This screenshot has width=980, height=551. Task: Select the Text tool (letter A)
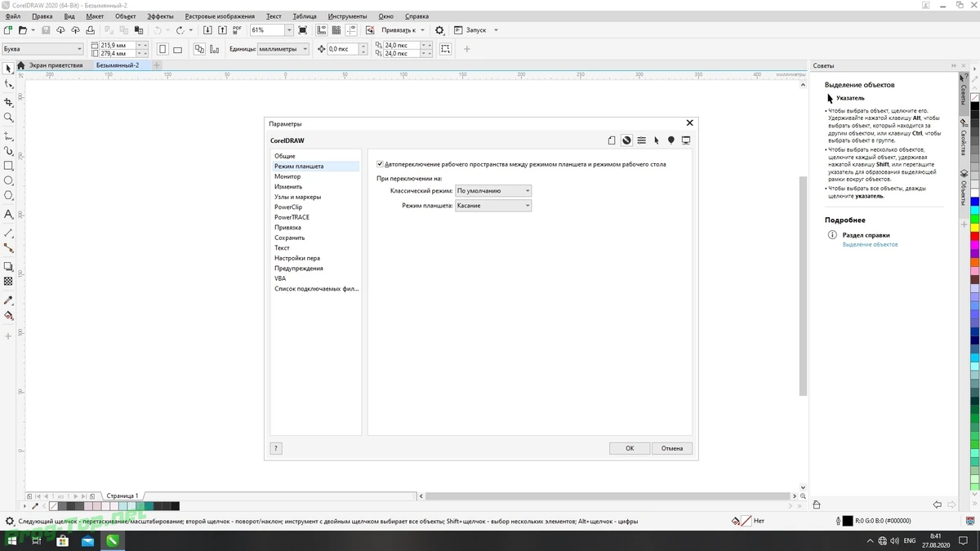tap(8, 214)
